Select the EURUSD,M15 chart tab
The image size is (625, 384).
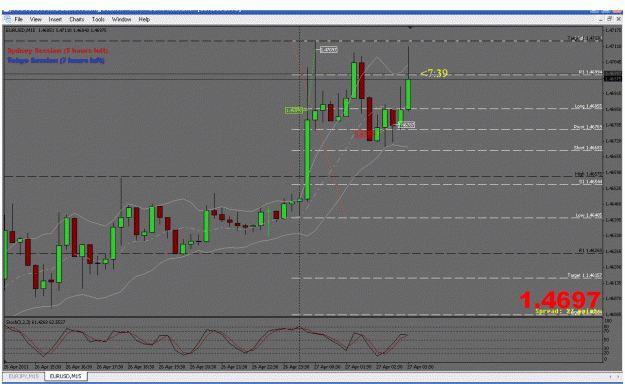(65, 376)
